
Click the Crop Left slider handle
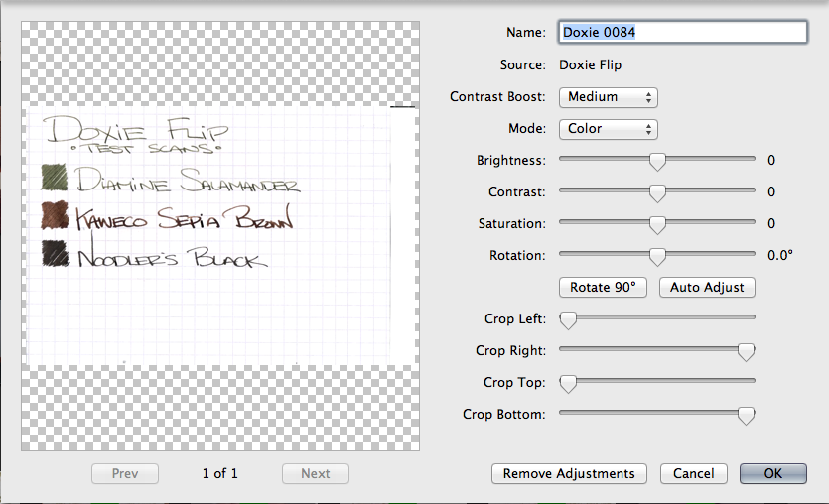pyautogui.click(x=568, y=319)
